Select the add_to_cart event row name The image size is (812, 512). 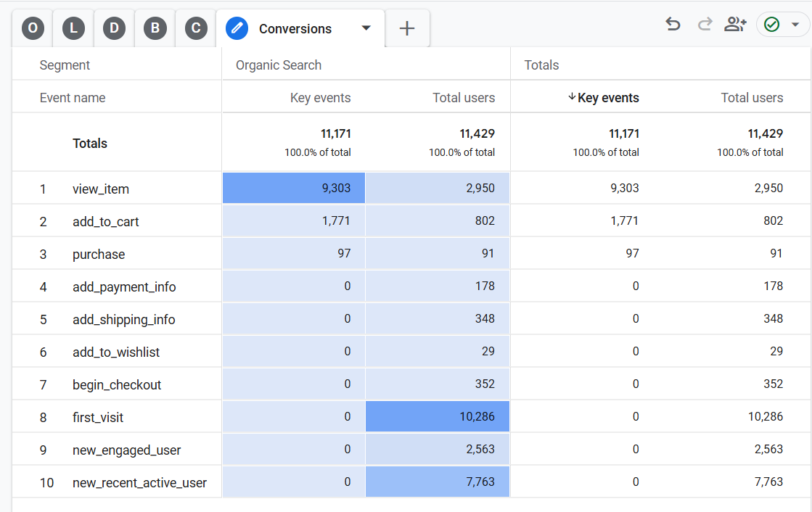pyautogui.click(x=106, y=222)
